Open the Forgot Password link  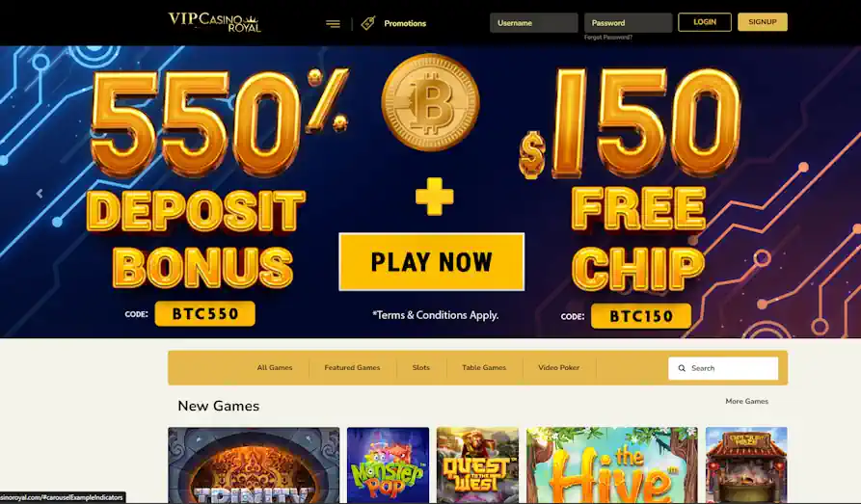pos(607,38)
